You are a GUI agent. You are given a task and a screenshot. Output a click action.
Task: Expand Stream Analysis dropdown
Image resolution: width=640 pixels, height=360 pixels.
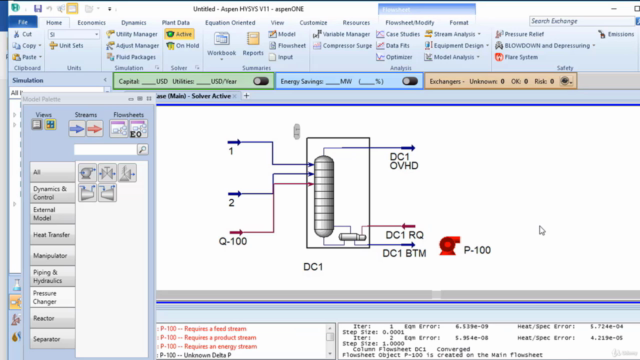coord(479,34)
